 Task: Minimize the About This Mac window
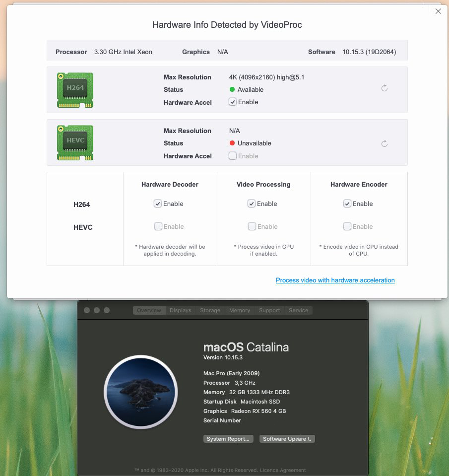[x=97, y=310]
